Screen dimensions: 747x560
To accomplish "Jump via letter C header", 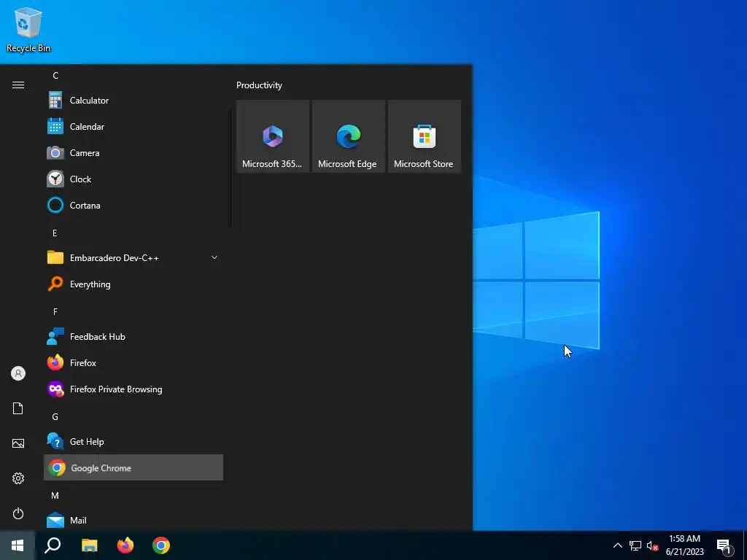I will 55,76.
